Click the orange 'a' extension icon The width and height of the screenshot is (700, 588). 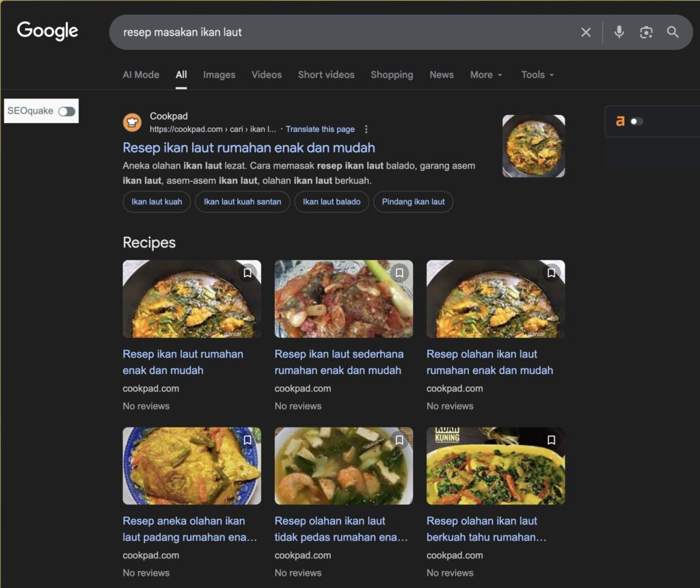[x=620, y=121]
